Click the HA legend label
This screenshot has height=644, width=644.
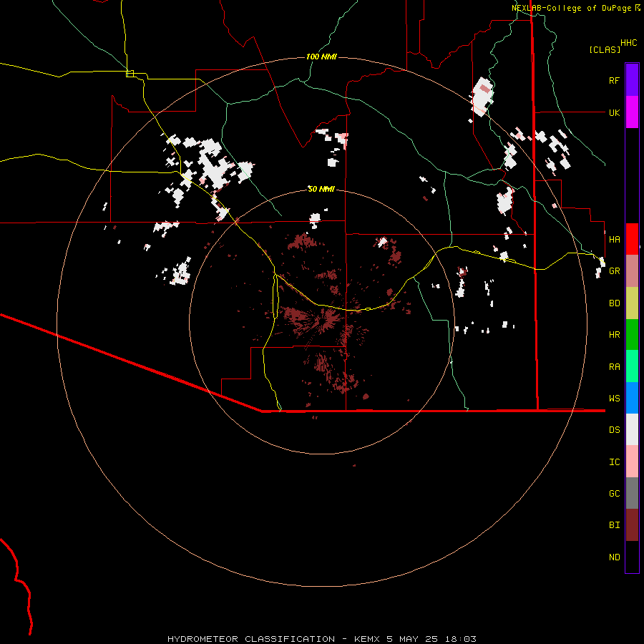[x=614, y=239]
